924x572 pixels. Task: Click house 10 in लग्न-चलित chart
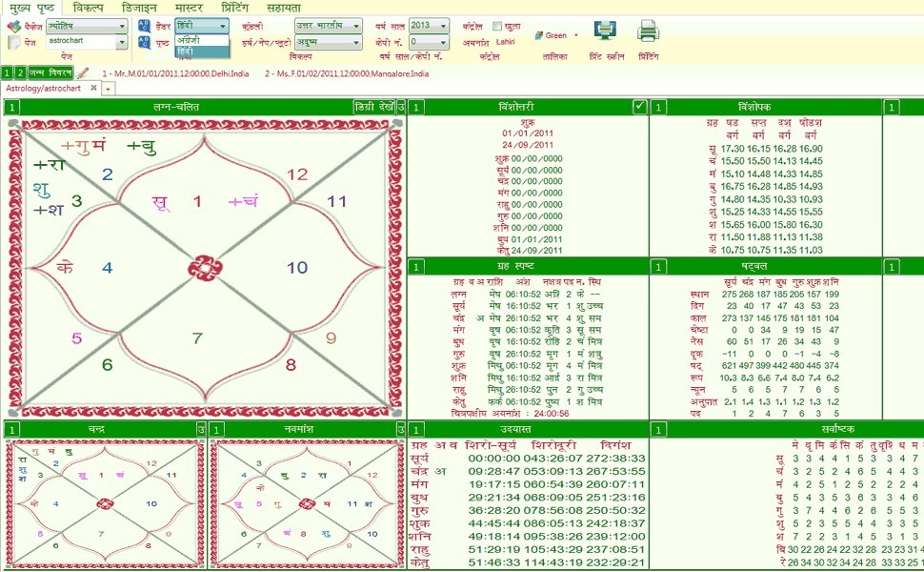[x=297, y=268]
